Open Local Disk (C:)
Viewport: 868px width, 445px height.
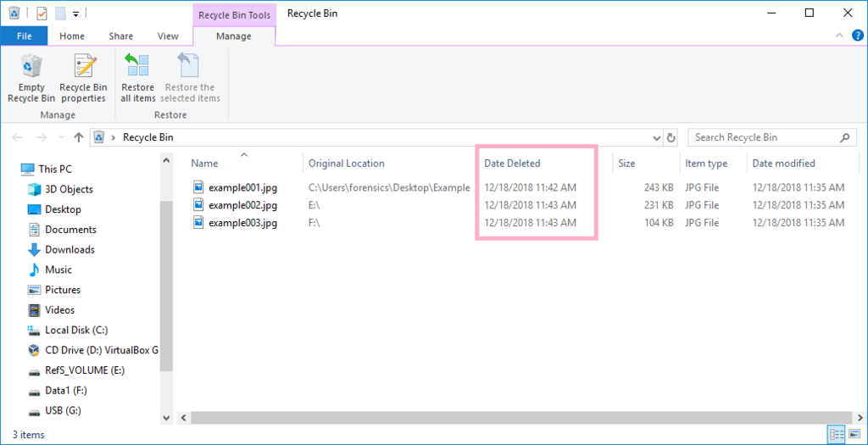point(68,330)
